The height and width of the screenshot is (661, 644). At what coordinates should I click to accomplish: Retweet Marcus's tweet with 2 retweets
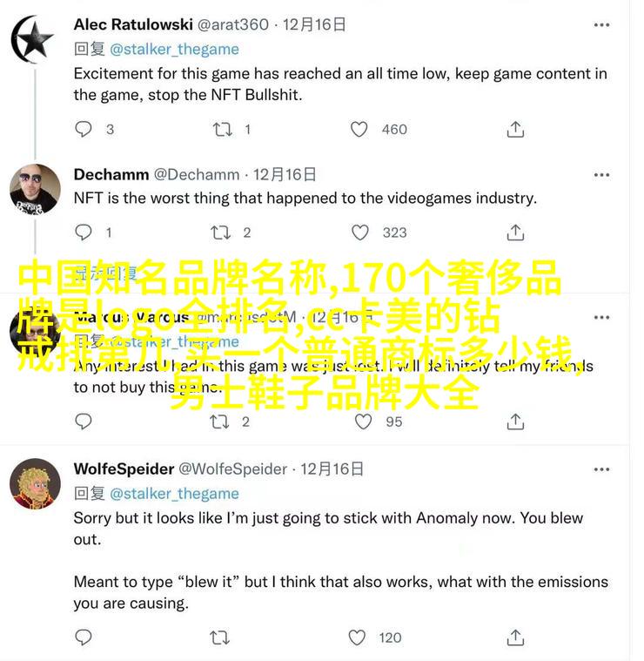[x=219, y=422]
